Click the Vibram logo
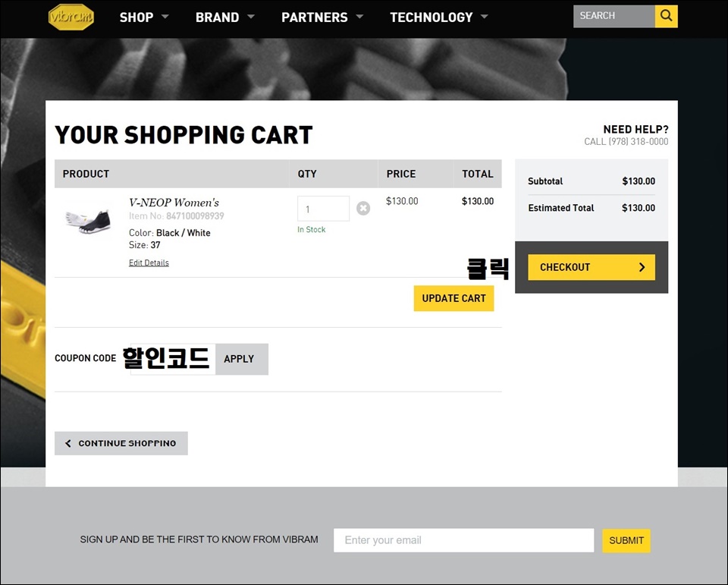The width and height of the screenshot is (728, 585). click(71, 17)
